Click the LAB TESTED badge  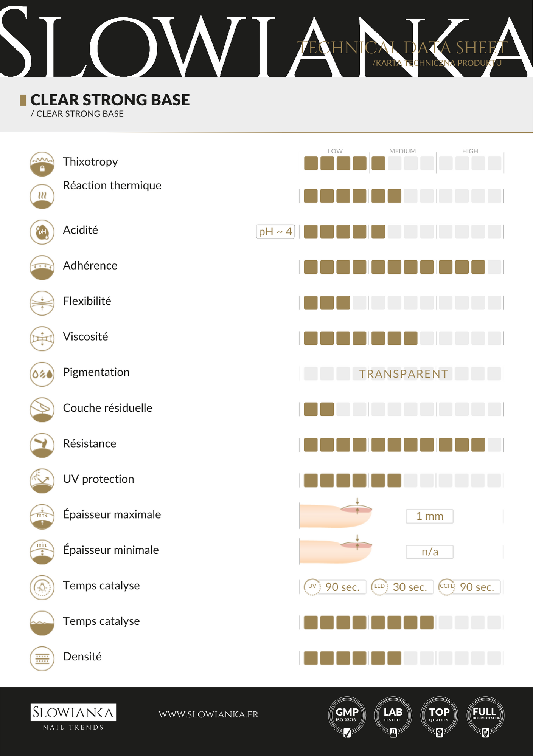pyautogui.click(x=393, y=716)
